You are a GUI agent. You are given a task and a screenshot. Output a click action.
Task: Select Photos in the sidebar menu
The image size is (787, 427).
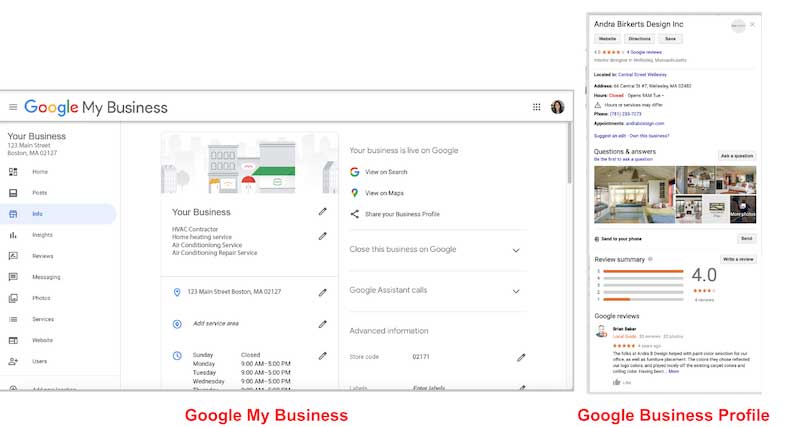click(41, 298)
